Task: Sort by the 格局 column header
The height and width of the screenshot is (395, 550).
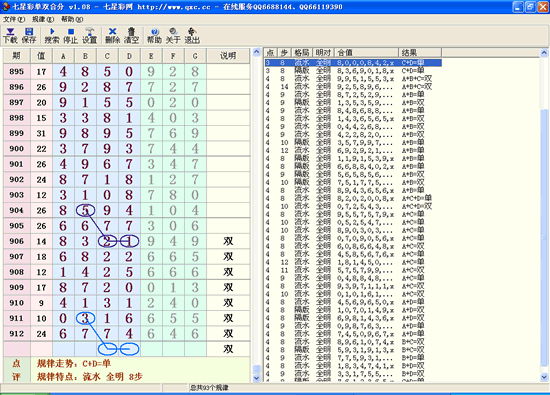Action: (302, 53)
